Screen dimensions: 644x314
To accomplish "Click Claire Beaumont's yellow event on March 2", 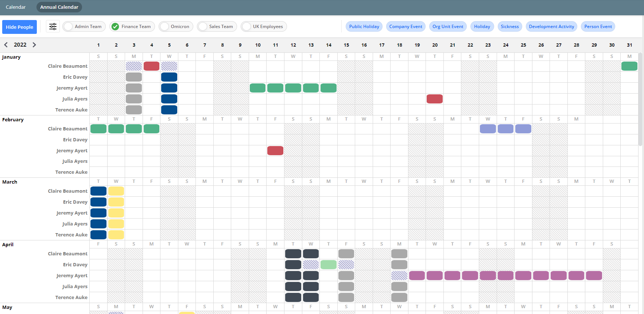I will point(116,191).
